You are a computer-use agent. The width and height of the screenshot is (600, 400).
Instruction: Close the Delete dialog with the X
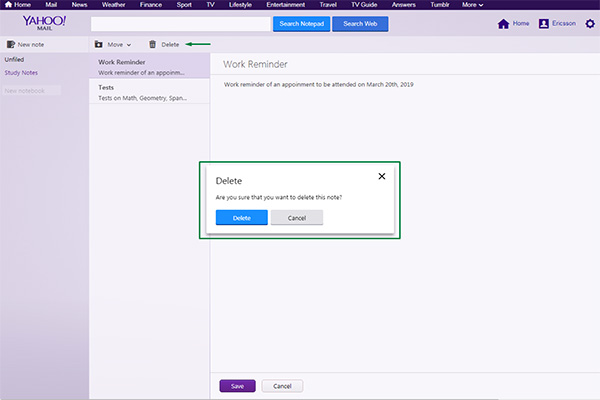(382, 176)
